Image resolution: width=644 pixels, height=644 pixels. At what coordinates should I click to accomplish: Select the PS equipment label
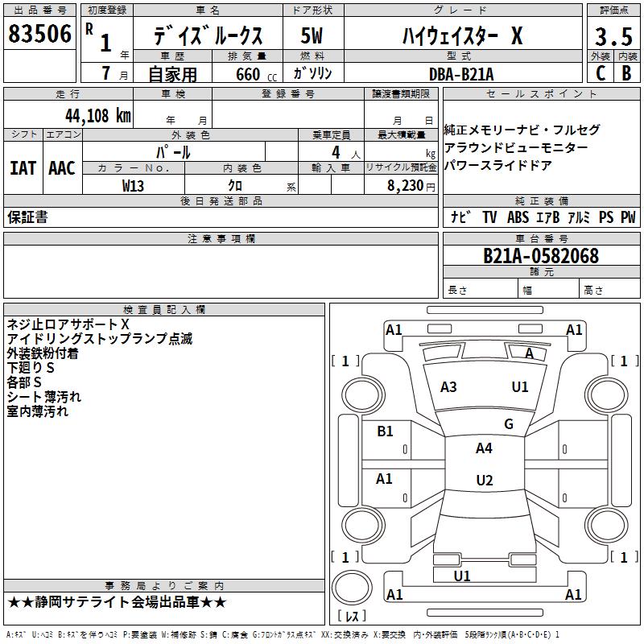point(606,217)
